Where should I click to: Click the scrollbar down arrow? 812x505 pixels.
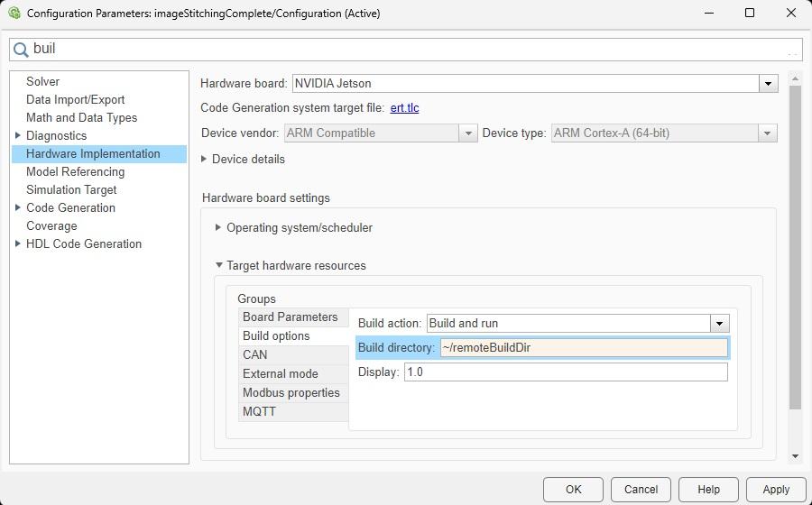(x=795, y=456)
